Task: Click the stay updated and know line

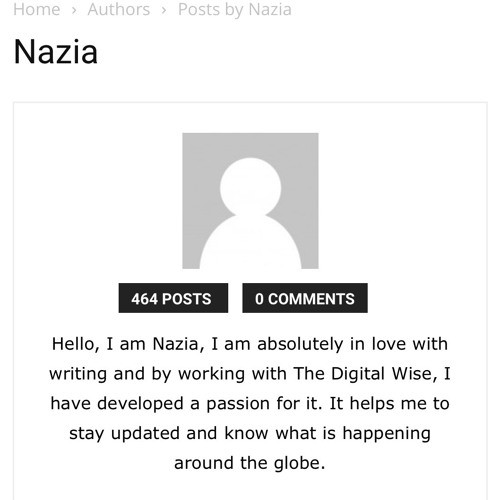Action: pos(250,434)
